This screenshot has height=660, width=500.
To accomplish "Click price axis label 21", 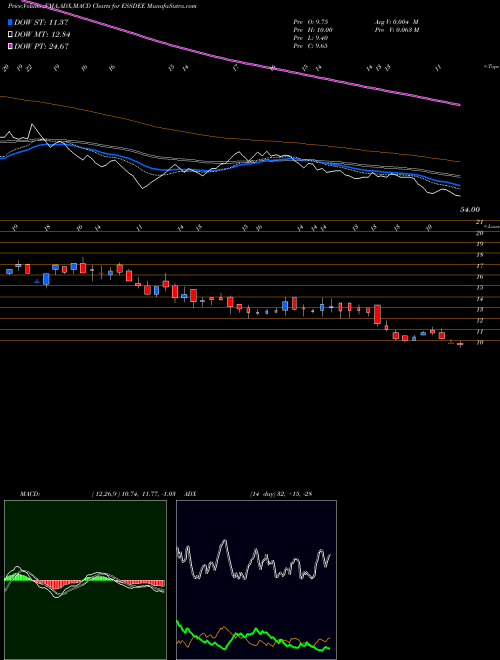I will point(479,222).
